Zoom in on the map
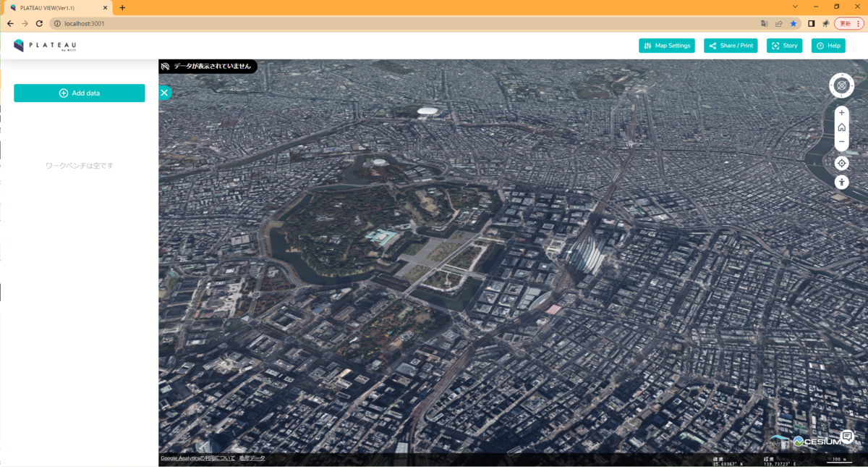Viewport: 868px width, 467px height. pyautogui.click(x=841, y=113)
